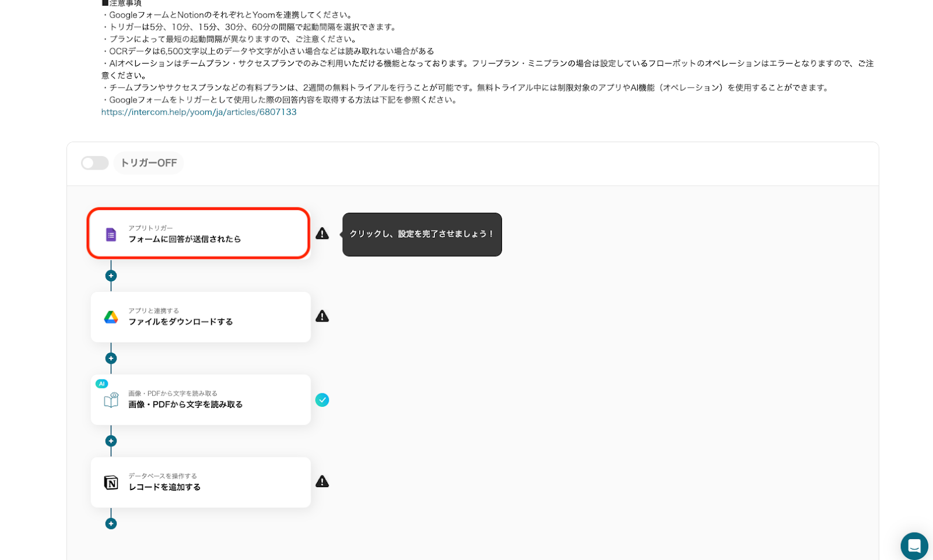Click the AI badge on OCR card
Image resolution: width=933 pixels, height=560 pixels.
click(102, 383)
